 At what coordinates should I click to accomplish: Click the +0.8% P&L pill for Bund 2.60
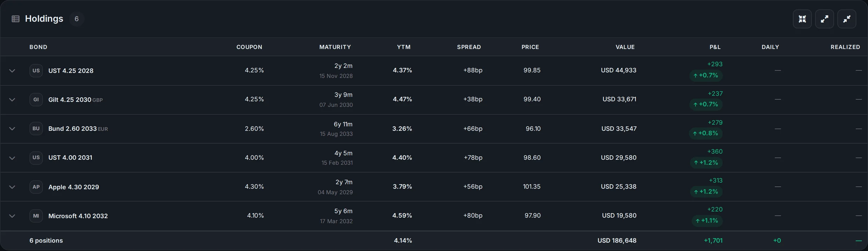706,133
